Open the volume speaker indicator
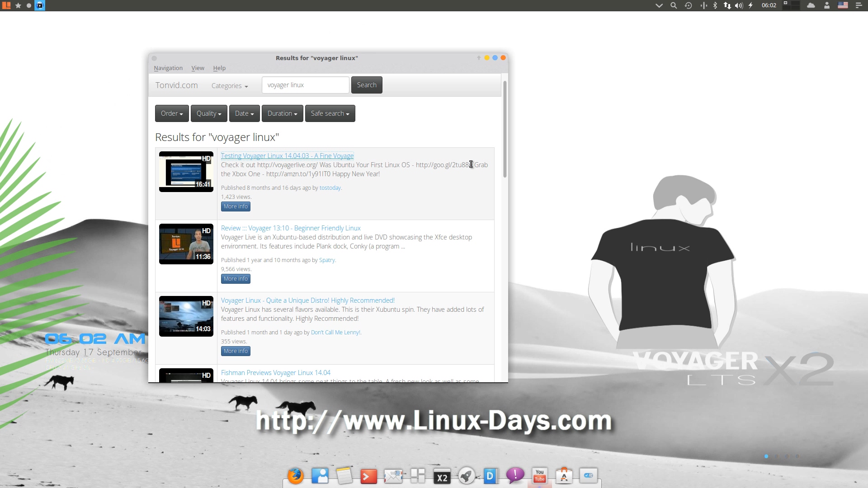The width and height of the screenshot is (868, 488). pos(739,5)
